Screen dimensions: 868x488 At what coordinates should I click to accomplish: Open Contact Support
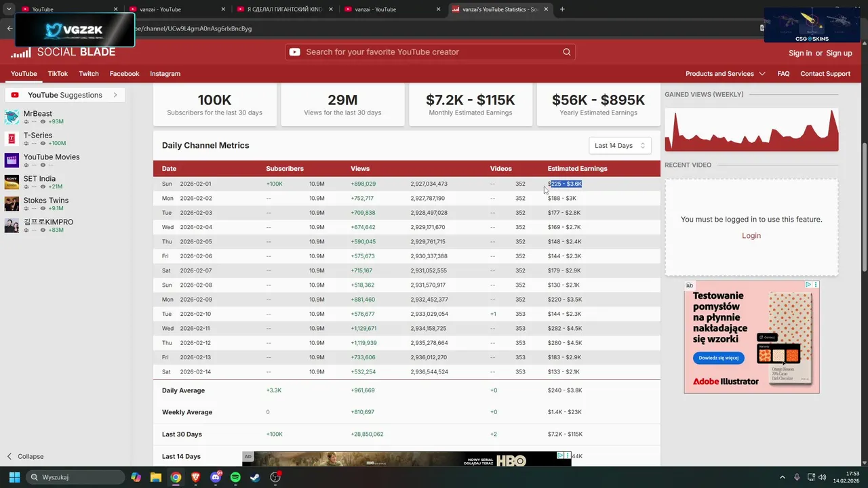825,73
